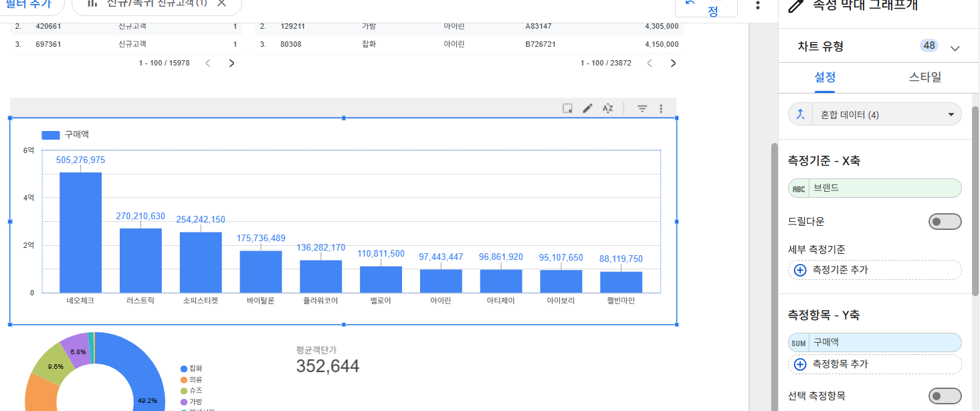Click the 슈즈 legend green dot
Image resolution: width=980 pixels, height=411 pixels.
pos(183,390)
